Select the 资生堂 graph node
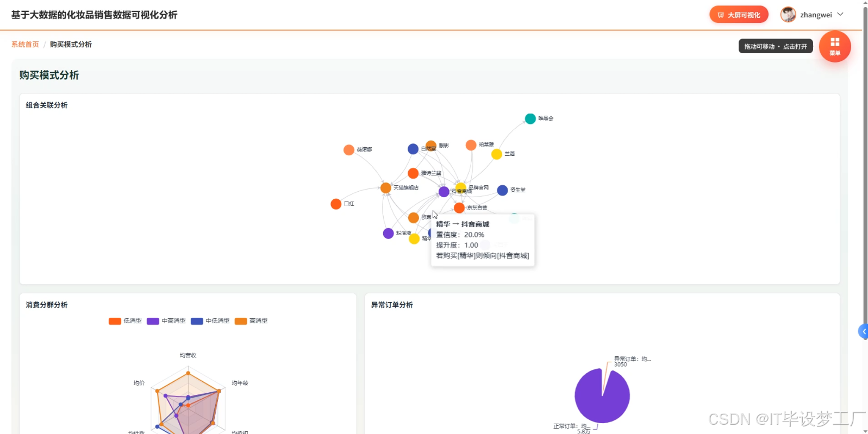868x434 pixels. (502, 190)
